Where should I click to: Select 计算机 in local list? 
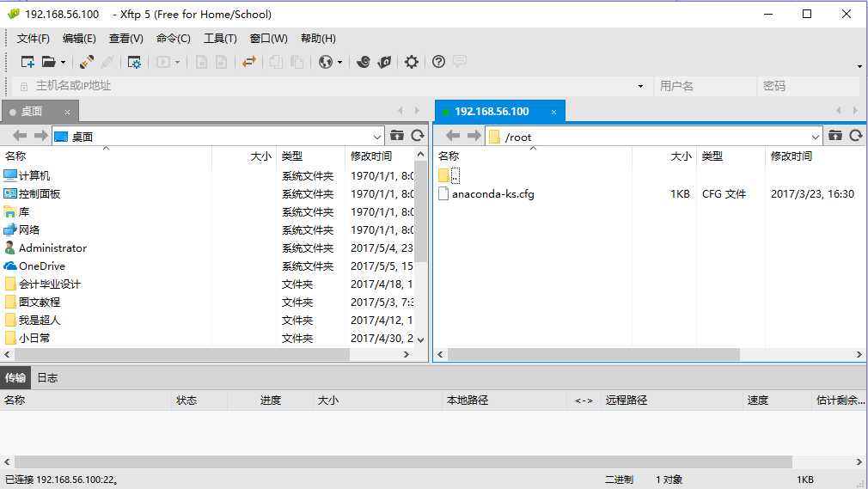click(34, 175)
